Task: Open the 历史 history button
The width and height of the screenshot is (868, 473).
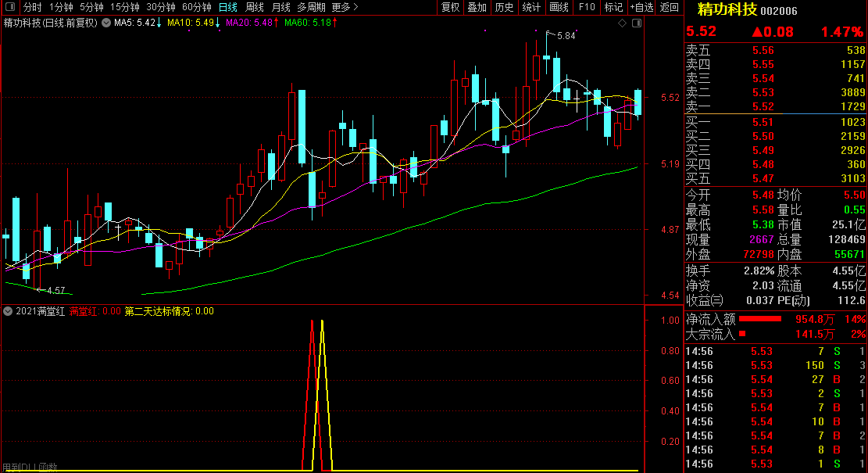Action: tap(504, 7)
